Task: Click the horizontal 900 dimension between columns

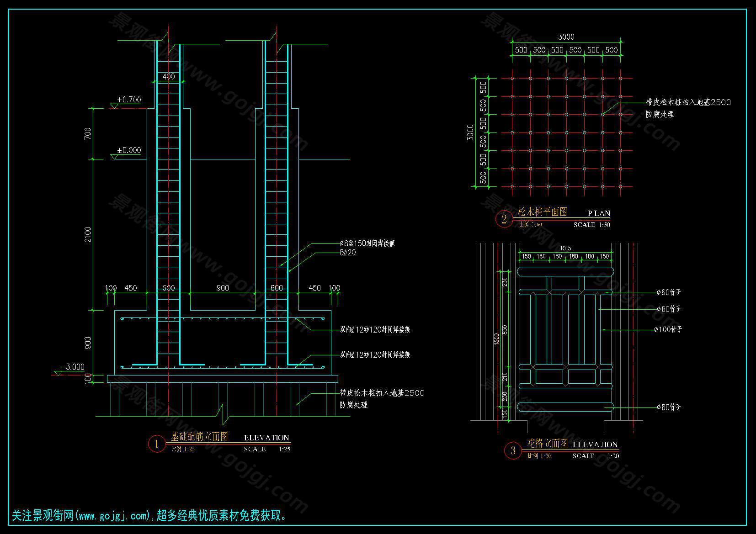Action: pyautogui.click(x=223, y=288)
